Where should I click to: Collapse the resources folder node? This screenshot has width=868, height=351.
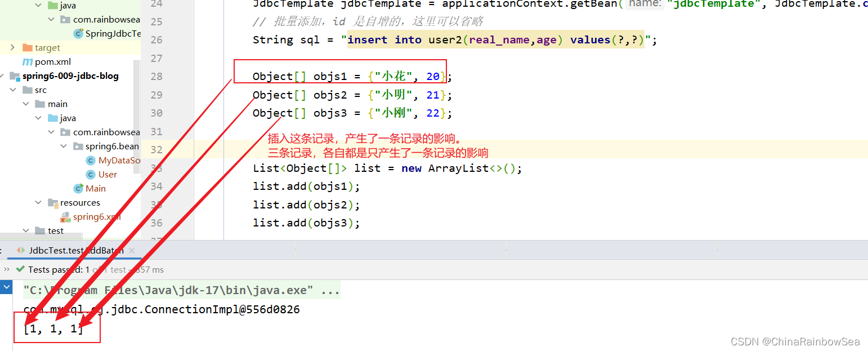[38, 203]
